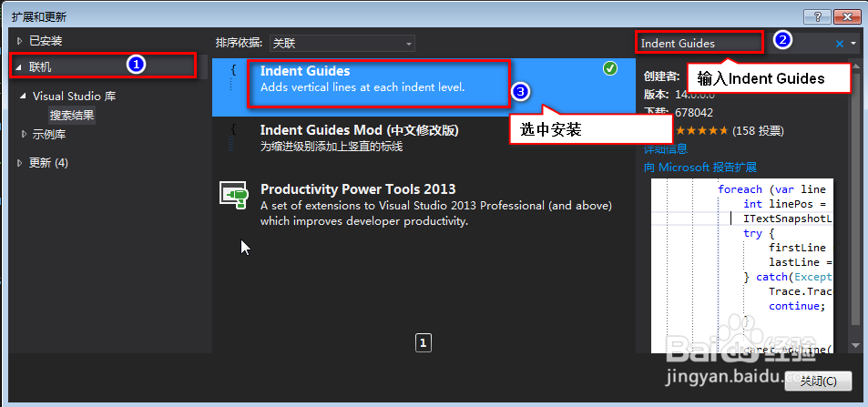Open the 向 Microsoft 报告扩展 link
The height and width of the screenshot is (407, 868).
[x=700, y=167]
